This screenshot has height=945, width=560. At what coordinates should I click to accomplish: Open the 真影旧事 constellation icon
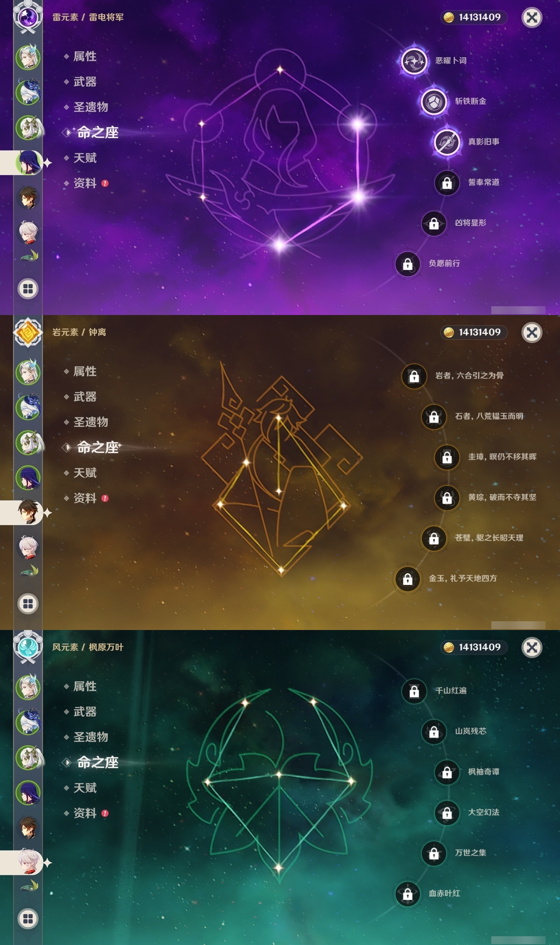(x=447, y=142)
